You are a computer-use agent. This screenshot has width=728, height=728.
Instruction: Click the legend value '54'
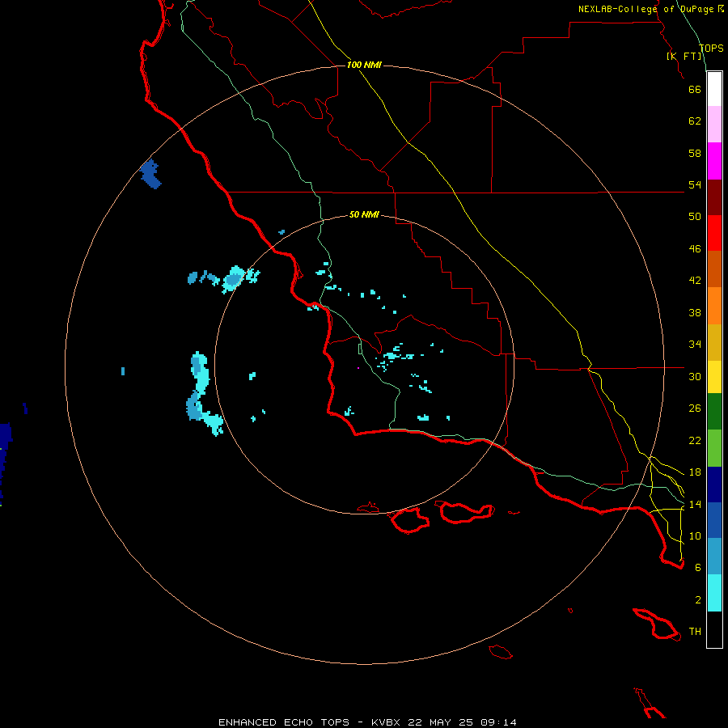[695, 184]
